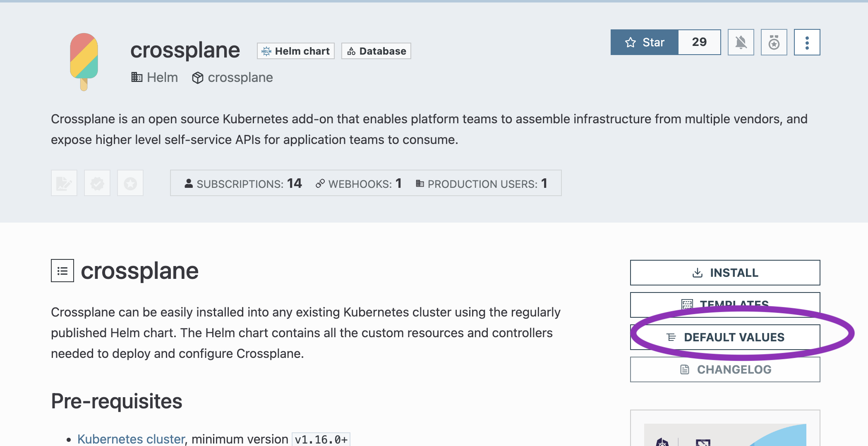Viewport: 868px width, 446px height.
Task: Open the table of contents list icon
Action: [62, 271]
